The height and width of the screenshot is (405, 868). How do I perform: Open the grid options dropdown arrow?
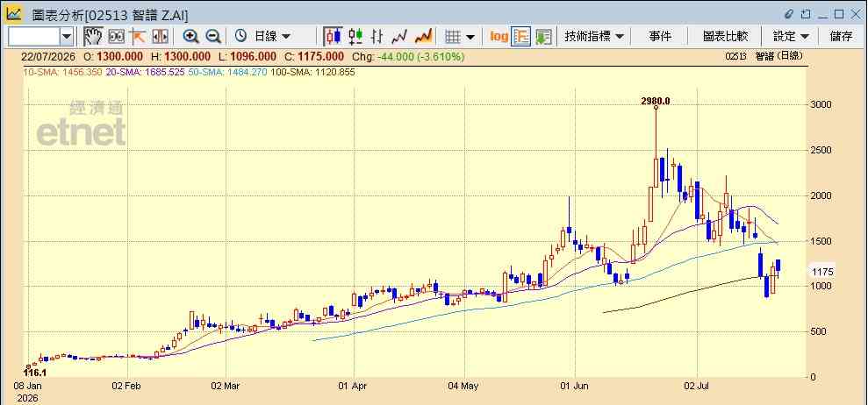tap(470, 37)
